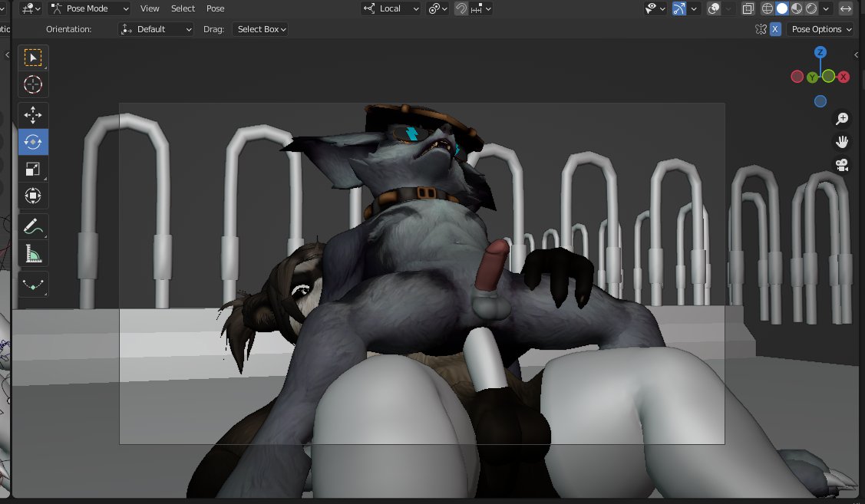
Task: Expand sidebar with right edge arrow
Action: [x=857, y=54]
